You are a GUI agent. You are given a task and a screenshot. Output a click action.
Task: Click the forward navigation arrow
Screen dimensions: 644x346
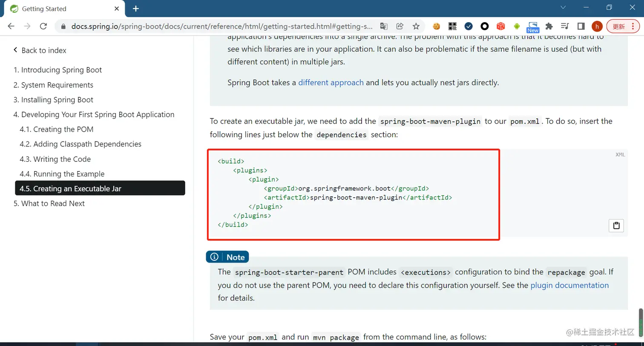coord(27,26)
